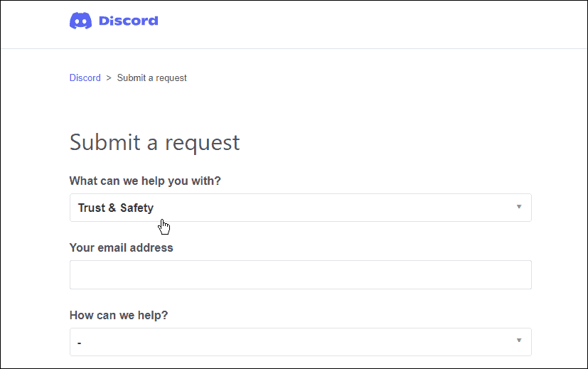Go to the Discord breadcrumb link

coord(85,78)
